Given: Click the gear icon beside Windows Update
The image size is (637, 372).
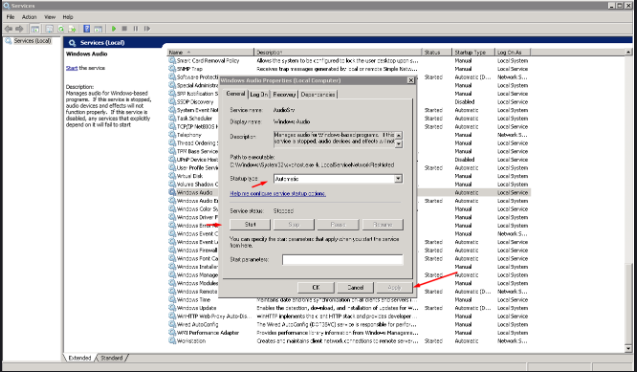Looking at the screenshot, I should 172,308.
